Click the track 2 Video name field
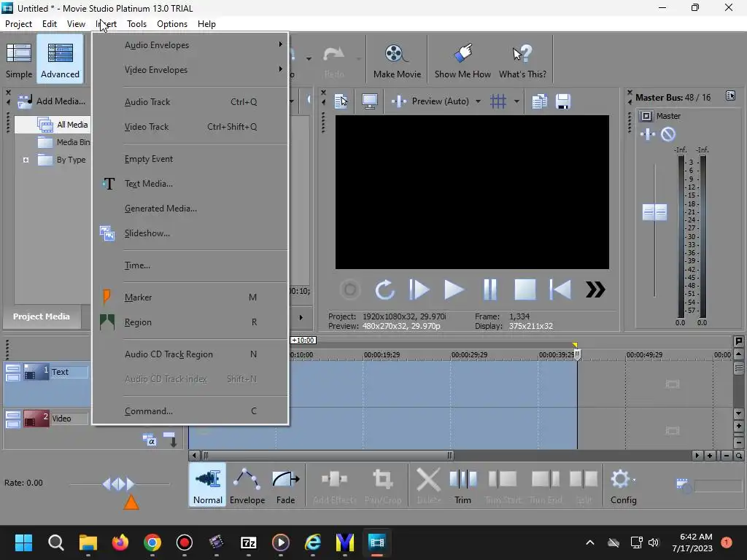Screen dimensions: 747x560 (69, 419)
